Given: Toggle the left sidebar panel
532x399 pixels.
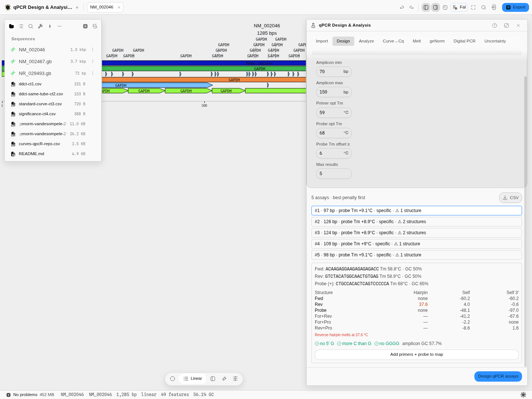Looking at the screenshot, I should tap(426, 7).
